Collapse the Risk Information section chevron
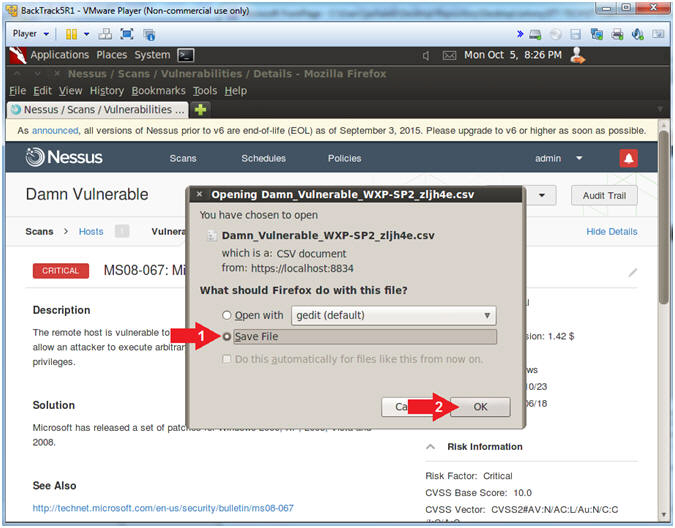675x528 pixels. (430, 447)
